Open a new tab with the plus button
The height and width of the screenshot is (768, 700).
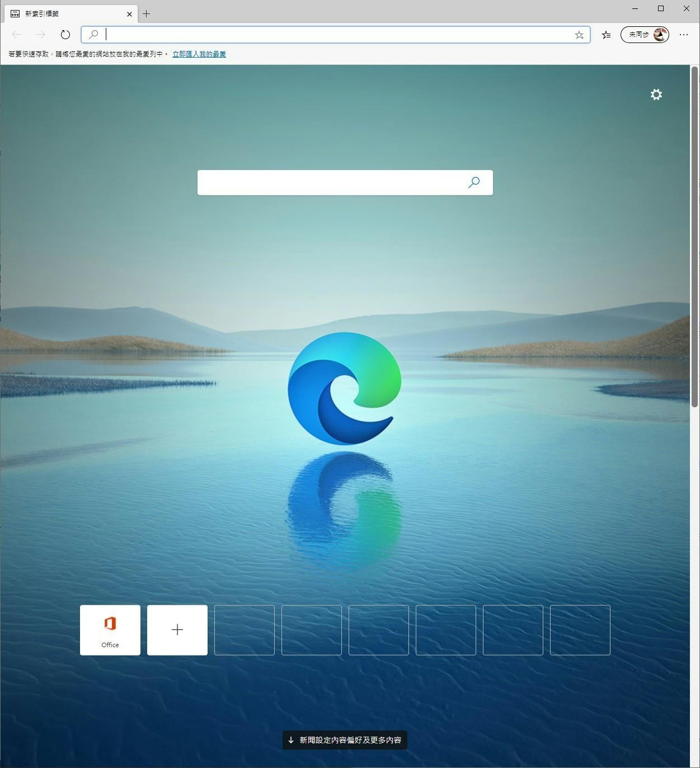coord(146,14)
